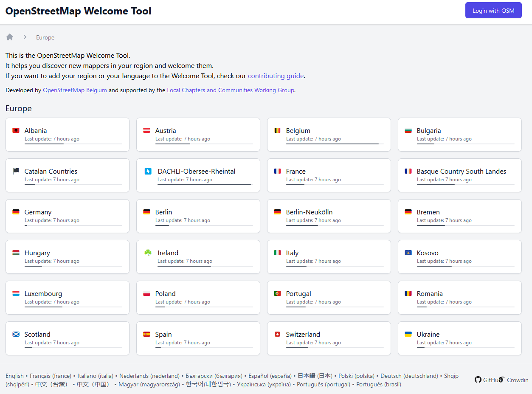Click the Bulgaria flag icon
This screenshot has width=532, height=394.
coord(408,130)
